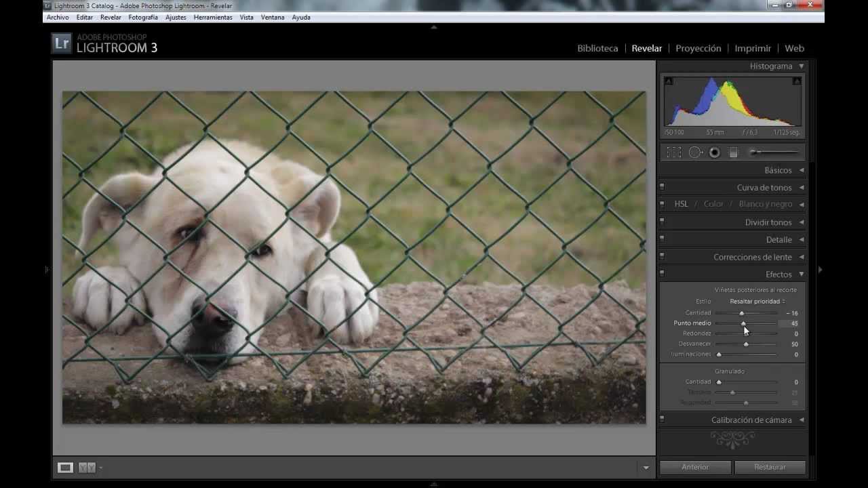Click the Restaurar button

click(x=770, y=467)
